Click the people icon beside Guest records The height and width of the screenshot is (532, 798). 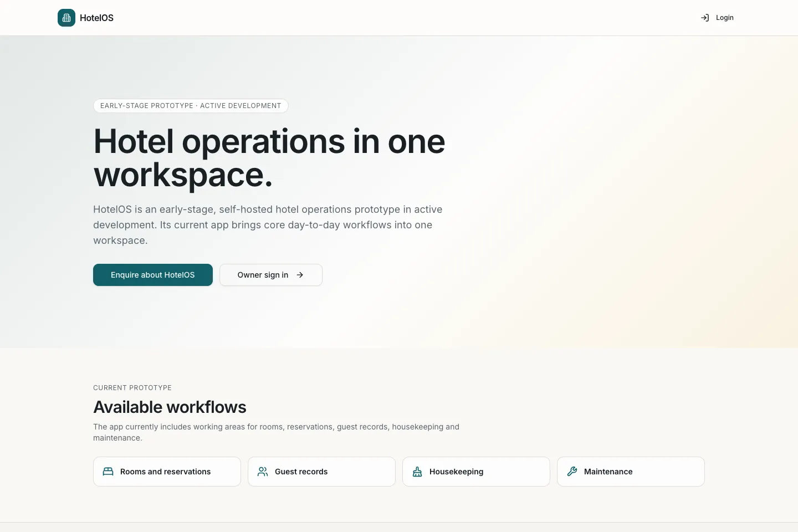[263, 472]
